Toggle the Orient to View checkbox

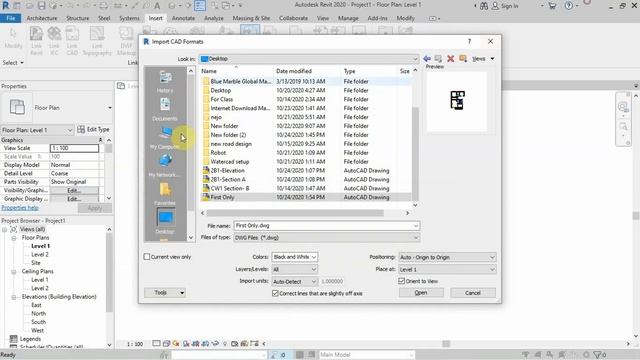pyautogui.click(x=402, y=281)
